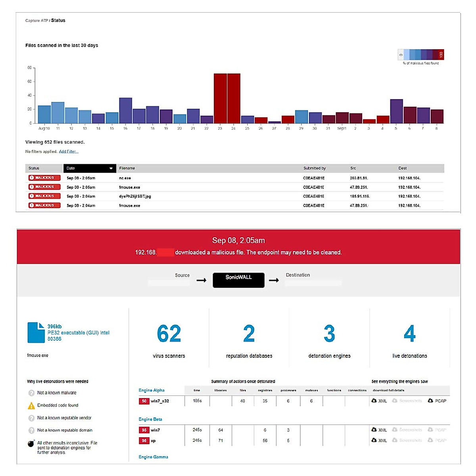Select the tallest red bar for Aug 23
This screenshot has width=476, height=476.
pos(220,97)
